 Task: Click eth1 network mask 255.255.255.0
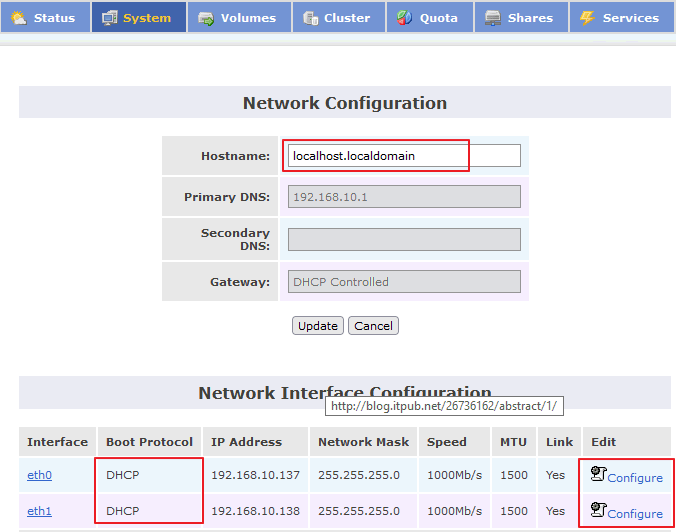359,511
